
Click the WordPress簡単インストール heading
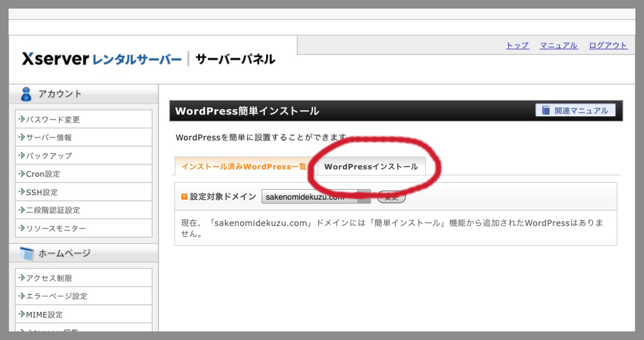[x=247, y=111]
